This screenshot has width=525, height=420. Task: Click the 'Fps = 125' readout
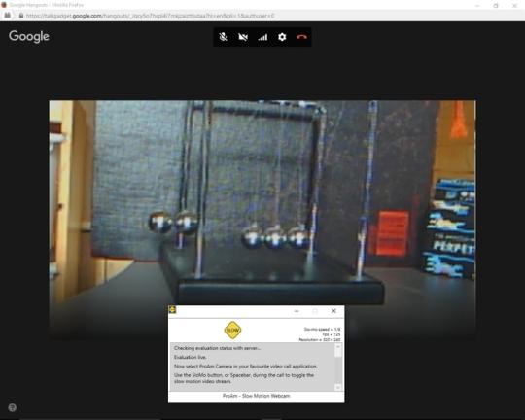pos(332,334)
